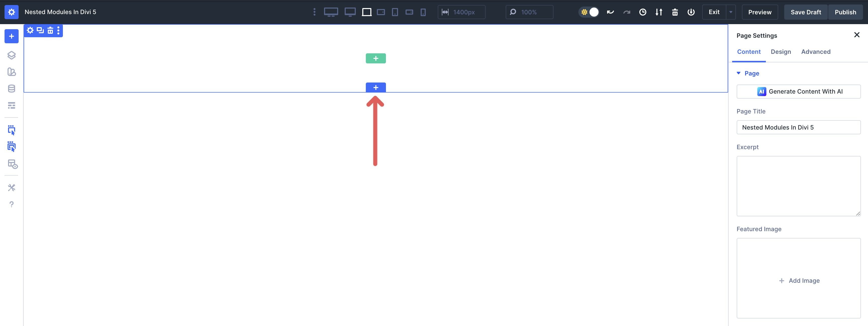Click the Page Title input field

(799, 127)
